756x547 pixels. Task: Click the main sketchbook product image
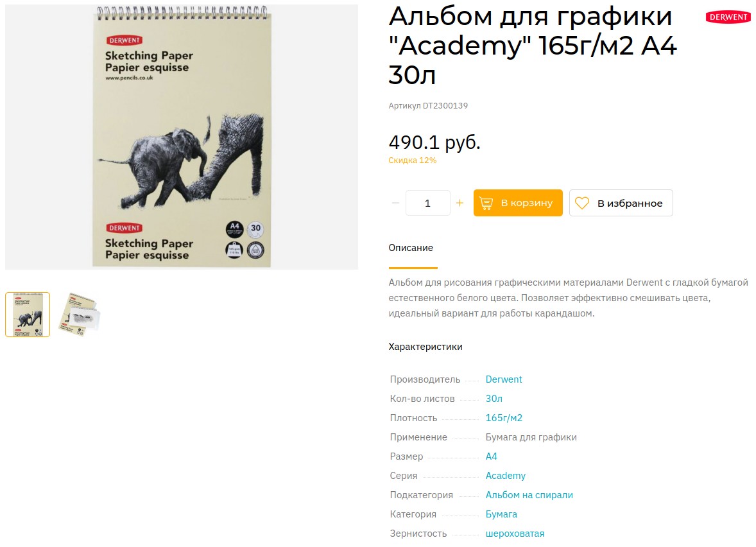[182, 137]
